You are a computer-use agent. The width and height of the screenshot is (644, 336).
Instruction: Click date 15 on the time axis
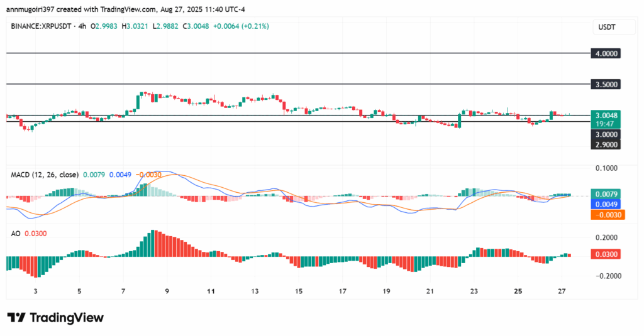299,291
